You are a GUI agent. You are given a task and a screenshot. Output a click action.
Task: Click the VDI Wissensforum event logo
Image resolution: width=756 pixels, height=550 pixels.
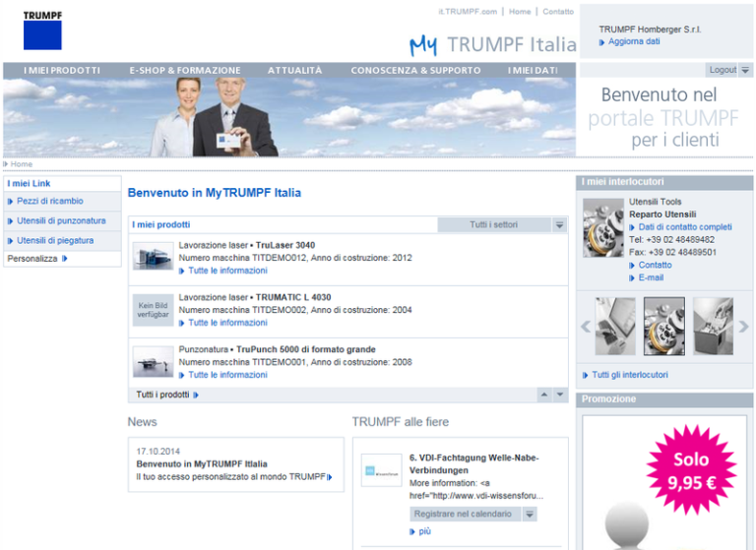point(381,470)
